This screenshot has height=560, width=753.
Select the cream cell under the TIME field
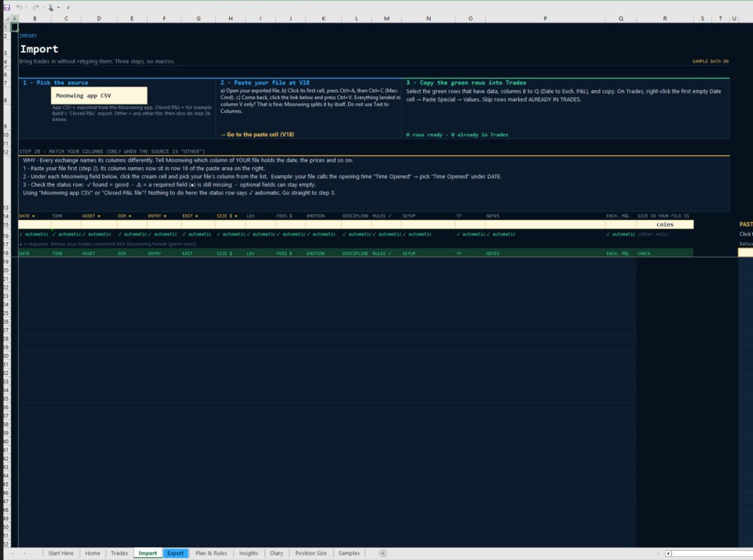(x=66, y=224)
